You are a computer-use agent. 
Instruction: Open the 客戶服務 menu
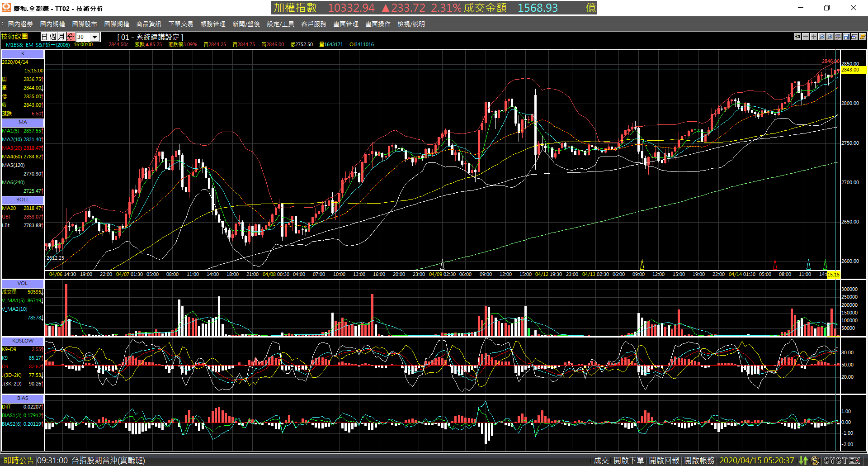pos(314,24)
